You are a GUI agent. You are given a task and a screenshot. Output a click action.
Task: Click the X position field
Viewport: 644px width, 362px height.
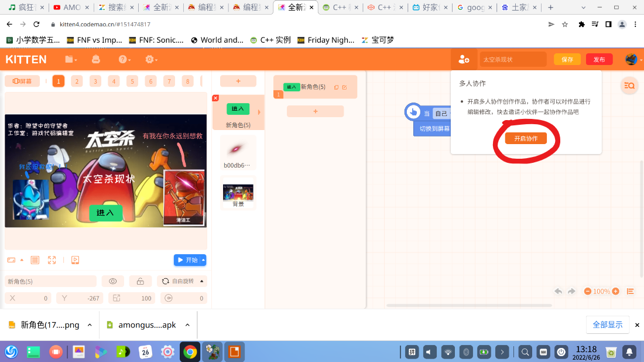tap(28, 298)
